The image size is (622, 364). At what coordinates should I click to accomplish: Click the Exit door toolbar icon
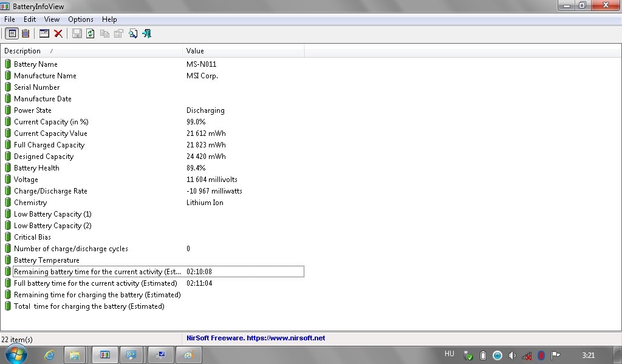coord(147,33)
